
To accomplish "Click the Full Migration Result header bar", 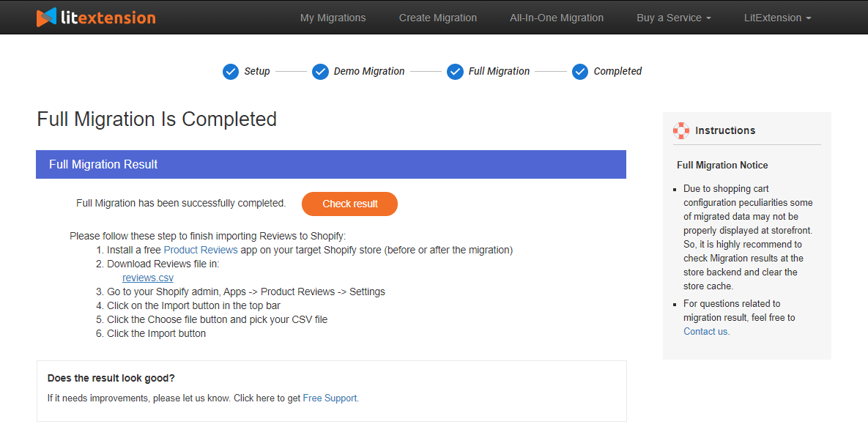I will (x=331, y=165).
